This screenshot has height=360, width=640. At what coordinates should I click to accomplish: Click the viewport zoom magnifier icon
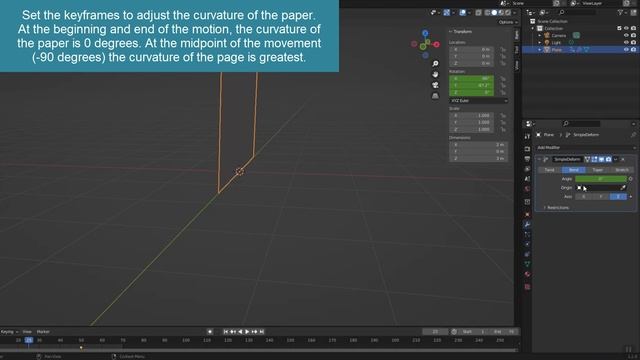coord(435,64)
